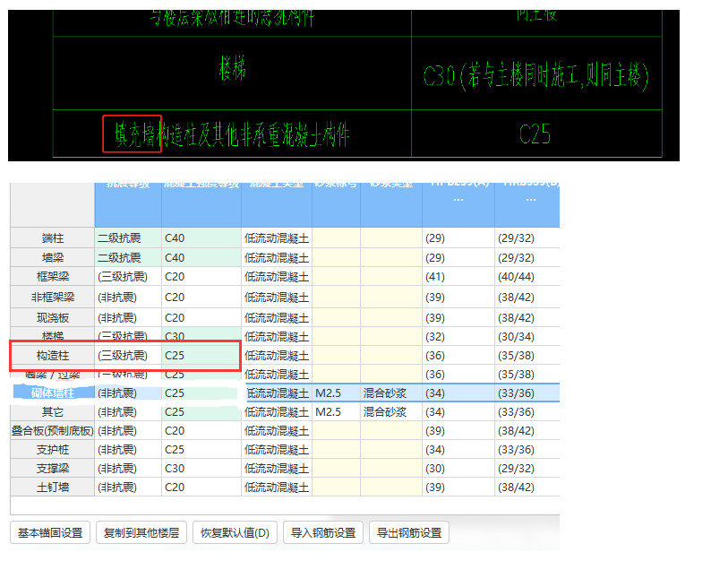Screen dimensions: 728x561
Task: Select the 支撑梁 row header
Action: click(x=53, y=469)
